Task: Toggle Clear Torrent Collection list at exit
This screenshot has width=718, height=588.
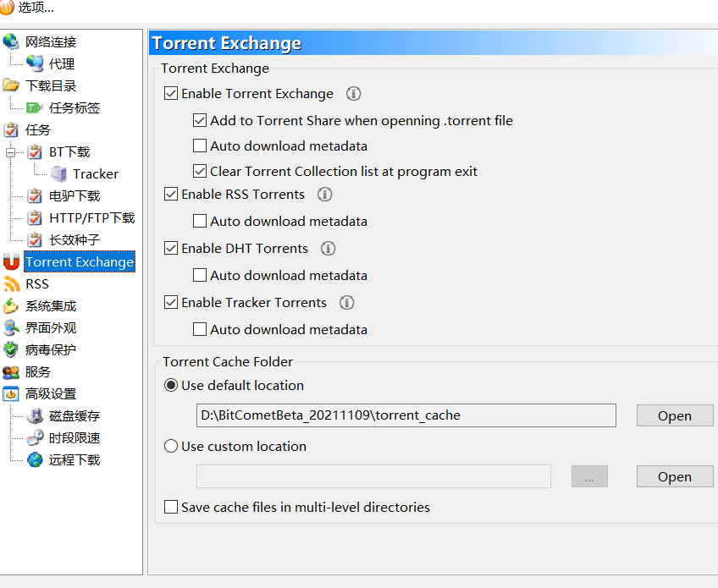Action: [x=200, y=172]
